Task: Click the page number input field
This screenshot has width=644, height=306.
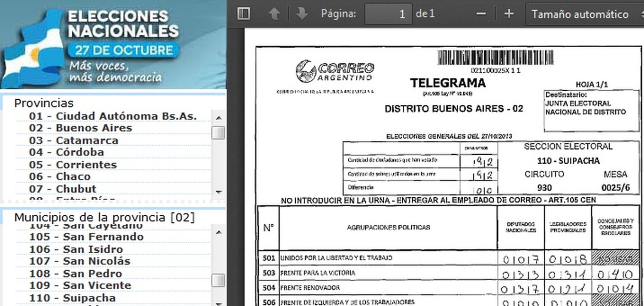Action: (389, 14)
